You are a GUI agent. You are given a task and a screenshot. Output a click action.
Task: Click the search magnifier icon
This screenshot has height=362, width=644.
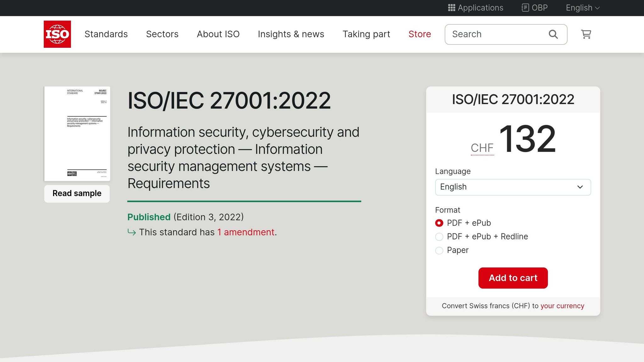click(x=553, y=34)
